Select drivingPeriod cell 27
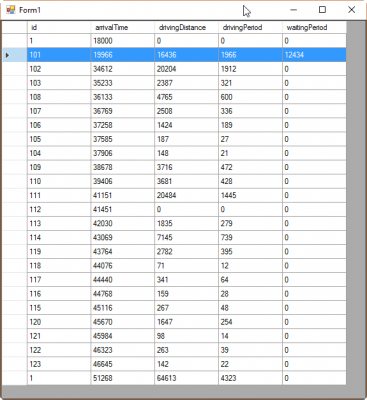This screenshot has height=400, width=367. (251, 139)
